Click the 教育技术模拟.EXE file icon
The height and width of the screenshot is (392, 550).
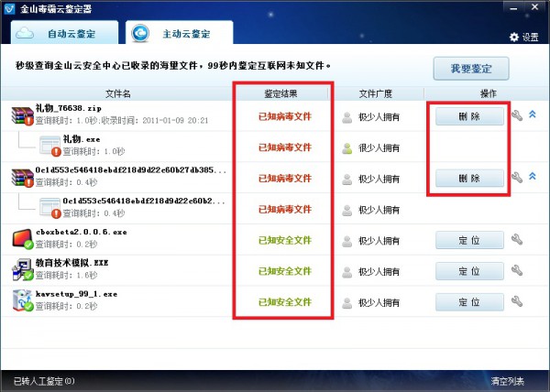pos(22,271)
